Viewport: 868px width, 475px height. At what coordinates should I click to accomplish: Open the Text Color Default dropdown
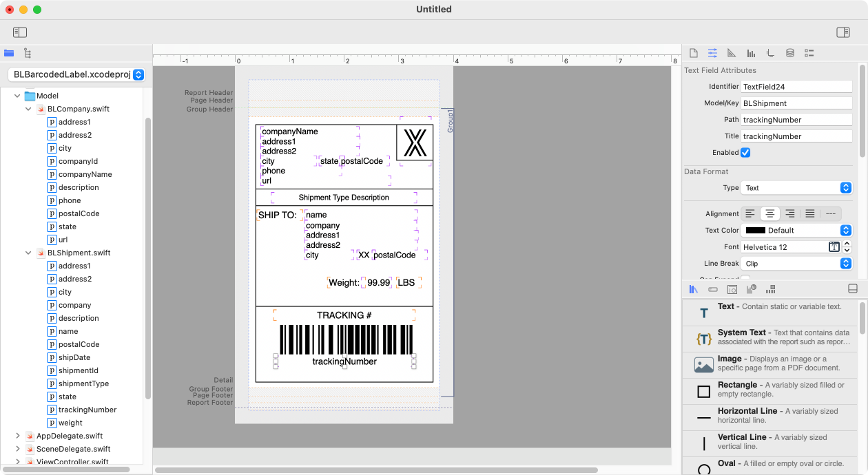point(797,231)
